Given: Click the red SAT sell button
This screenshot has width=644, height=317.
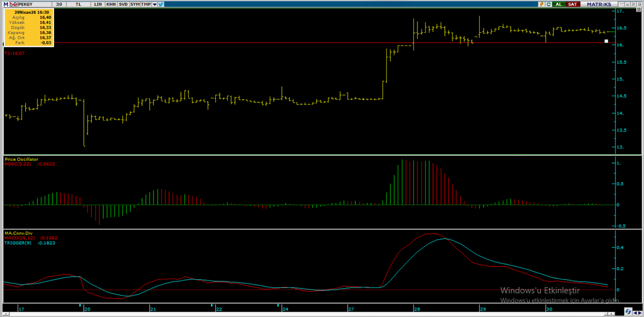Looking at the screenshot, I should [x=573, y=4].
